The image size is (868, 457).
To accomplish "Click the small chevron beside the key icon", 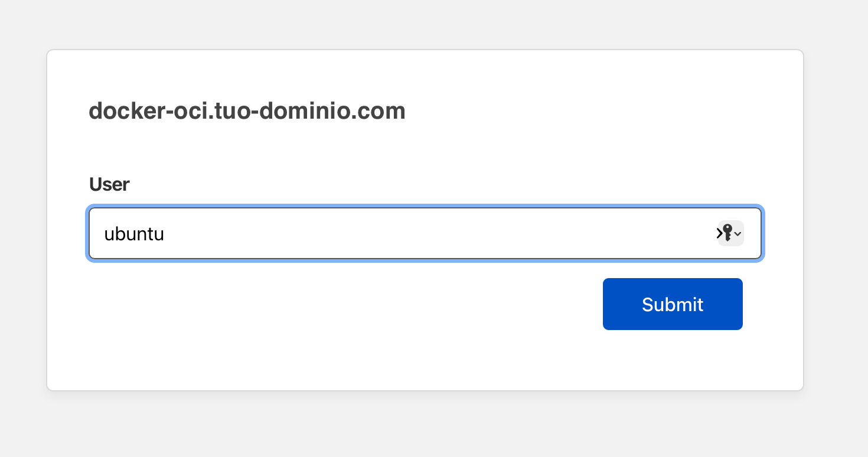I will pyautogui.click(x=738, y=234).
